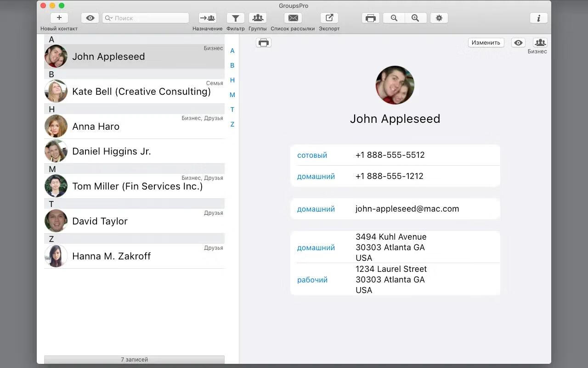This screenshot has height=368, width=588.
Task: Zoom out with the minus magnifier
Action: point(394,18)
